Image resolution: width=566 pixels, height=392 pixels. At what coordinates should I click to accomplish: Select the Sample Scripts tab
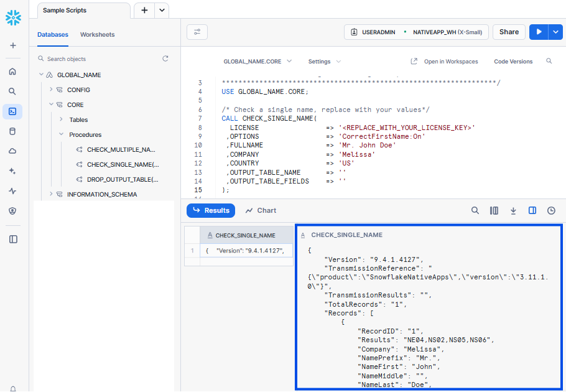(84, 11)
